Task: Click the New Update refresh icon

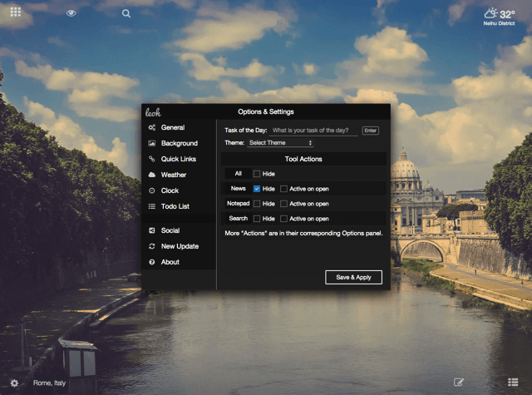Action: click(x=152, y=246)
